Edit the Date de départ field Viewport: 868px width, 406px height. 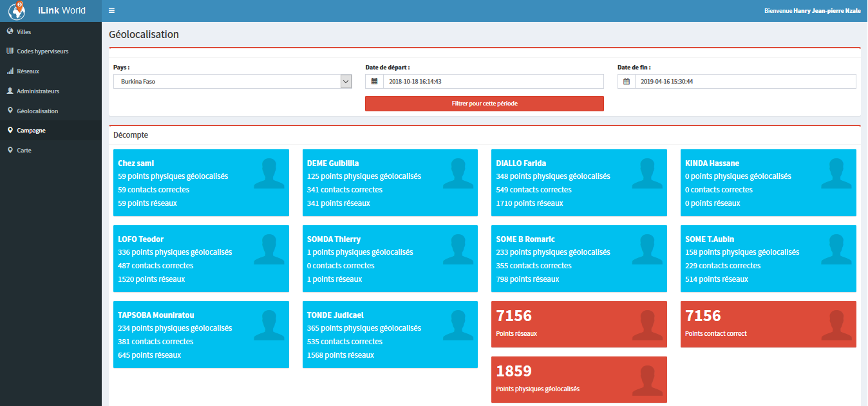tap(493, 82)
